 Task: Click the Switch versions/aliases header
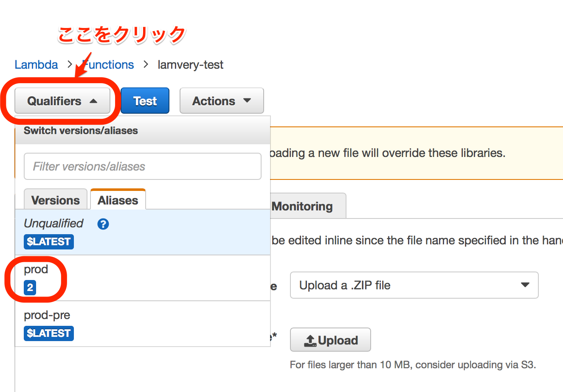[x=81, y=131]
